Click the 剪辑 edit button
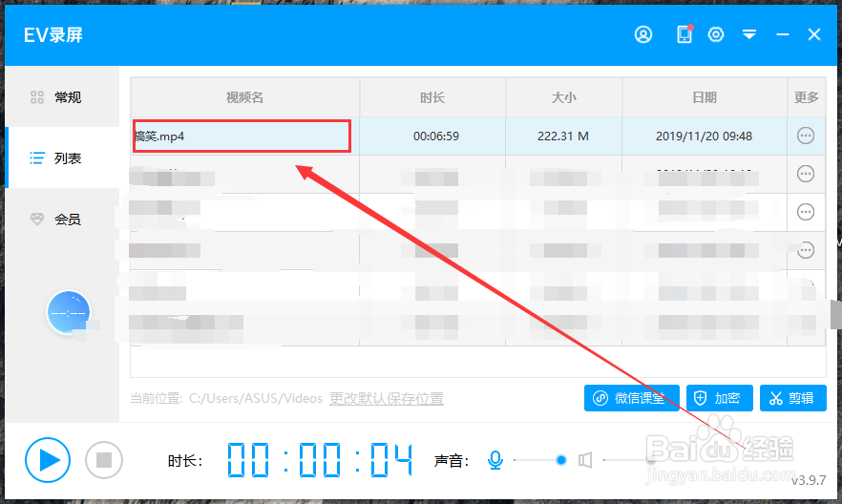The height and width of the screenshot is (504, 842). click(x=793, y=398)
